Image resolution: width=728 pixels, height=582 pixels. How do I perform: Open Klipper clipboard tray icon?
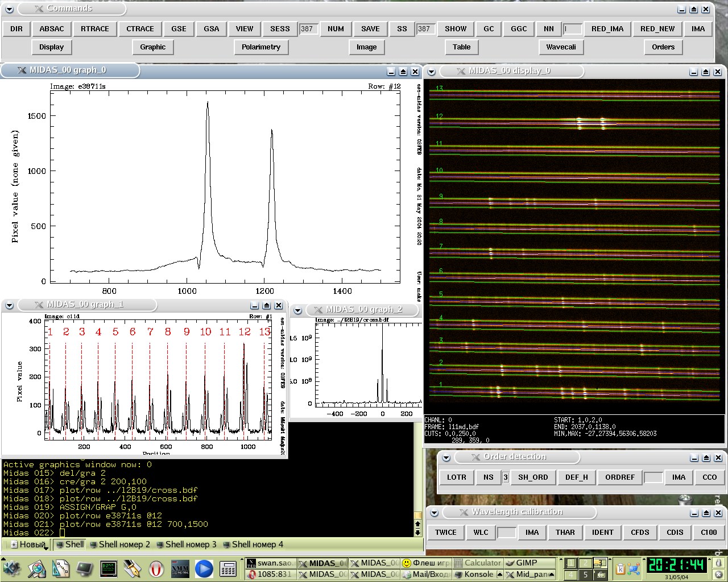(621, 568)
